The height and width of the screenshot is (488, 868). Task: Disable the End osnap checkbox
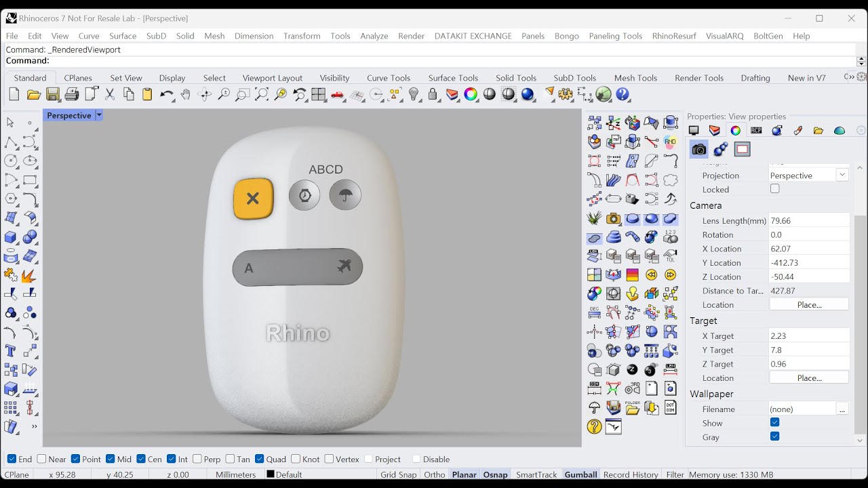pos(12,459)
